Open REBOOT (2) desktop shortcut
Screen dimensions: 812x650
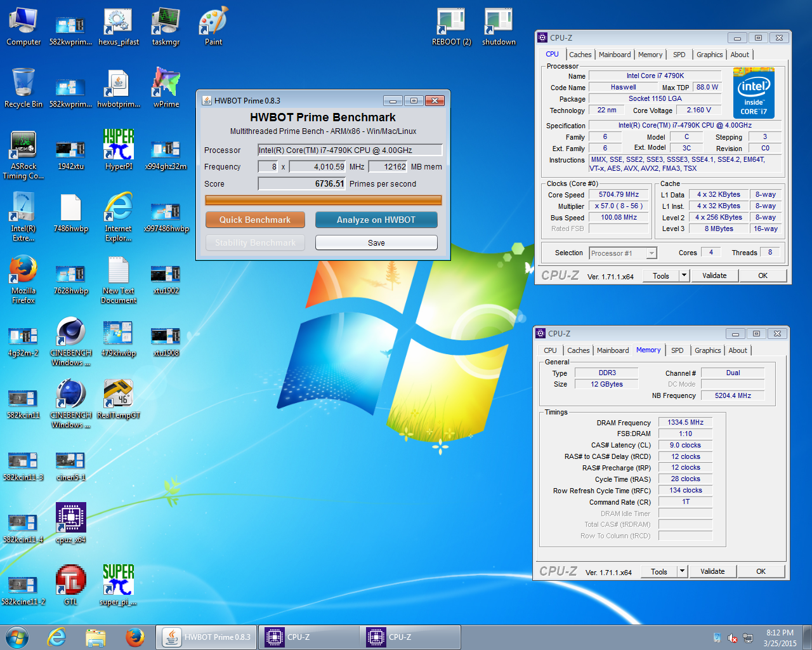coord(452,27)
